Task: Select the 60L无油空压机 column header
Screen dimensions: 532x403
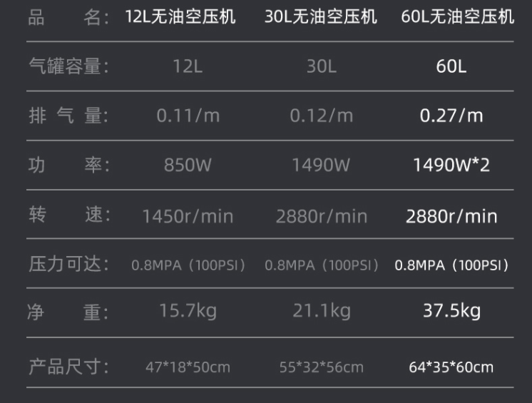Action: point(458,16)
